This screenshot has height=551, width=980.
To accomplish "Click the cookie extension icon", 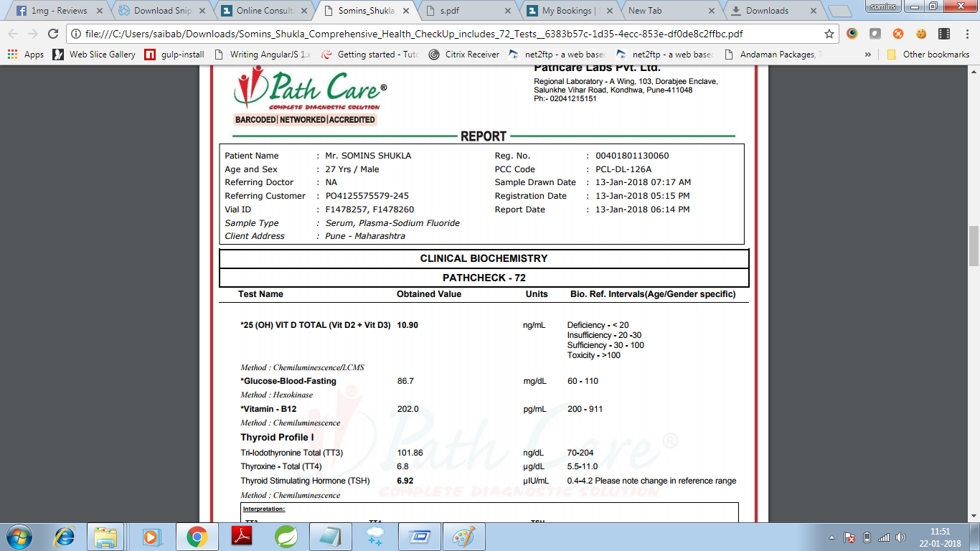I will 921,34.
